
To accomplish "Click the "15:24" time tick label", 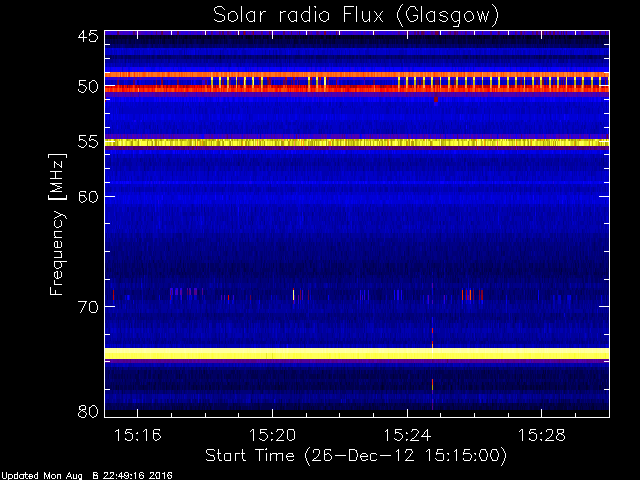I will [x=407, y=435].
